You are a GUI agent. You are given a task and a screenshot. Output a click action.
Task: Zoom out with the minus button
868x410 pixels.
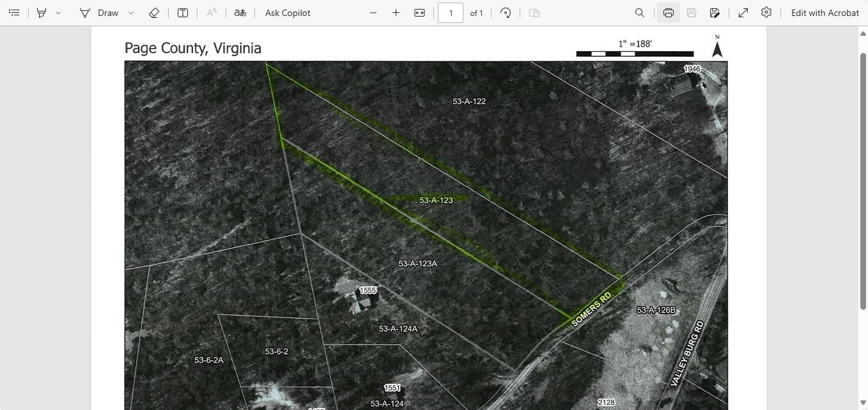click(373, 13)
